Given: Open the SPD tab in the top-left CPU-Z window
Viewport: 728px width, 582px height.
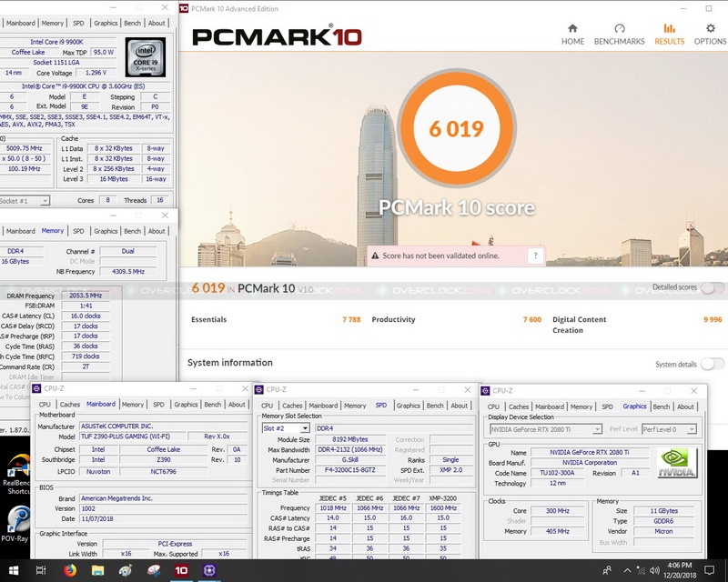Looking at the screenshot, I should (x=78, y=23).
